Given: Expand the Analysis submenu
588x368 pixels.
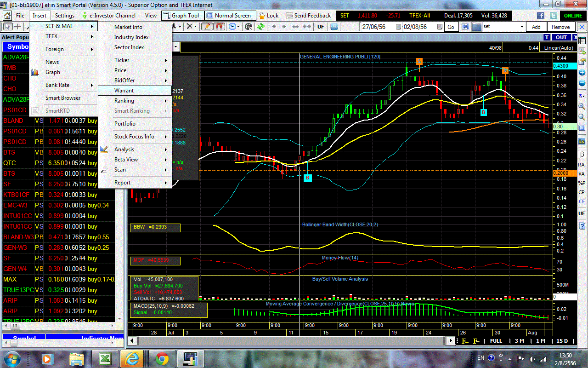Looking at the screenshot, I should [x=135, y=149].
